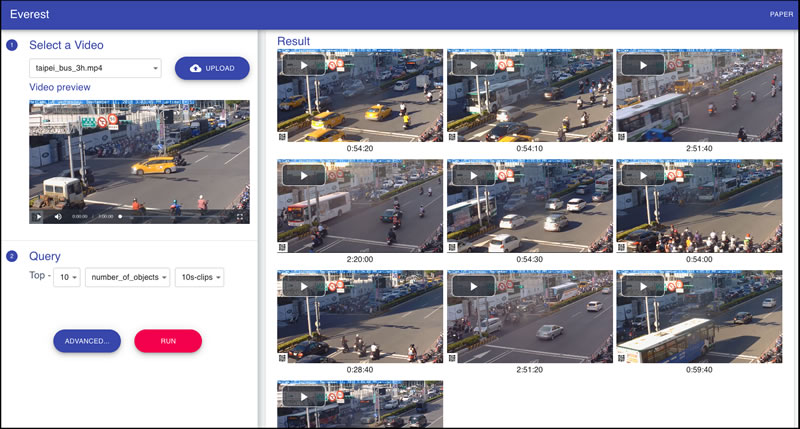Play the result clip at 0:54:20
This screenshot has width=800, height=429.
coord(303,66)
